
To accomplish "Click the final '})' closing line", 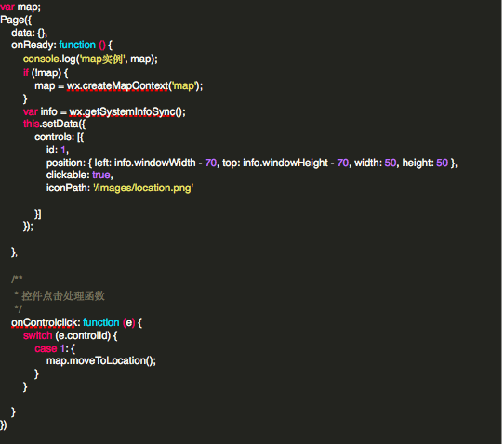I will point(3,425).
